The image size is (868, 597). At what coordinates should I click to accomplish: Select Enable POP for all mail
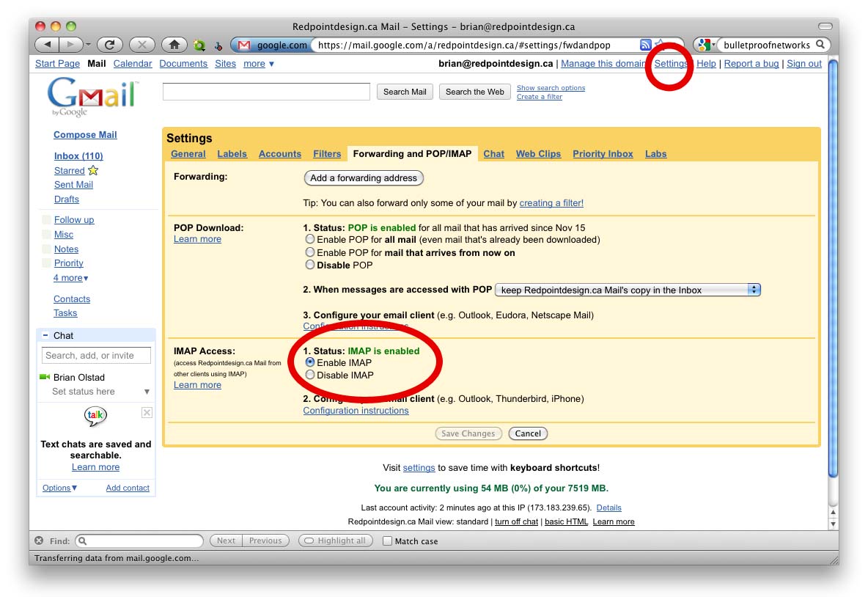pos(310,240)
